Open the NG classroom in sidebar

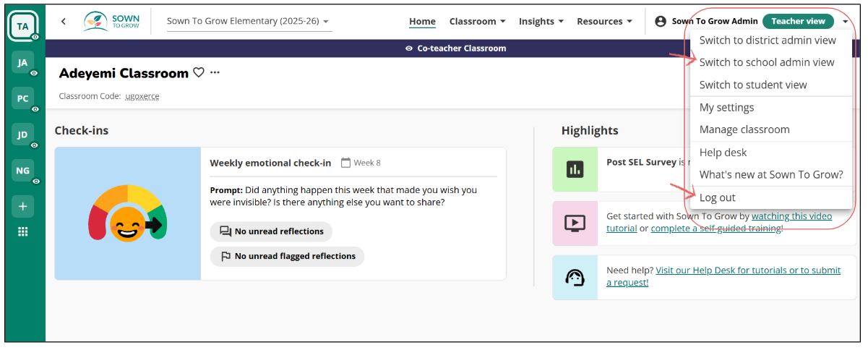[23, 171]
